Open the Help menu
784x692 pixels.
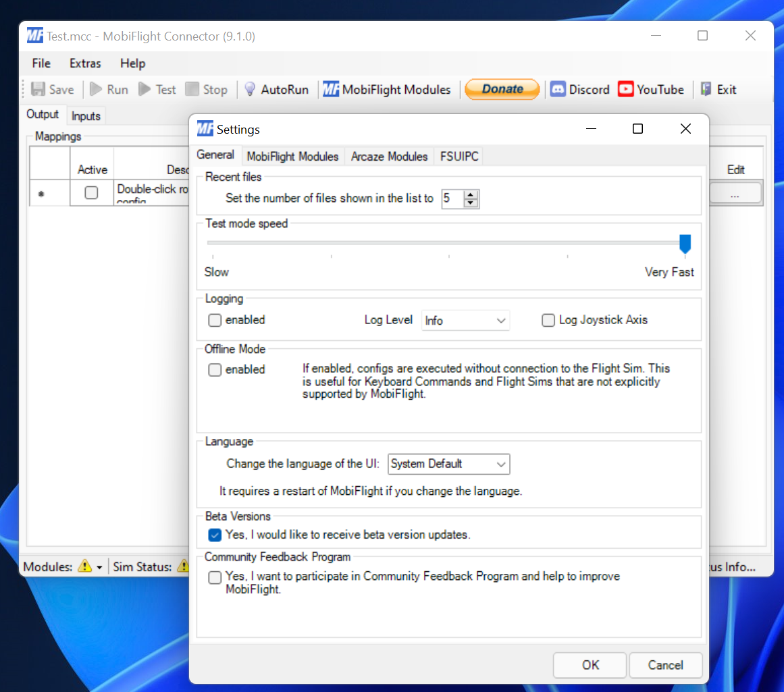point(132,63)
